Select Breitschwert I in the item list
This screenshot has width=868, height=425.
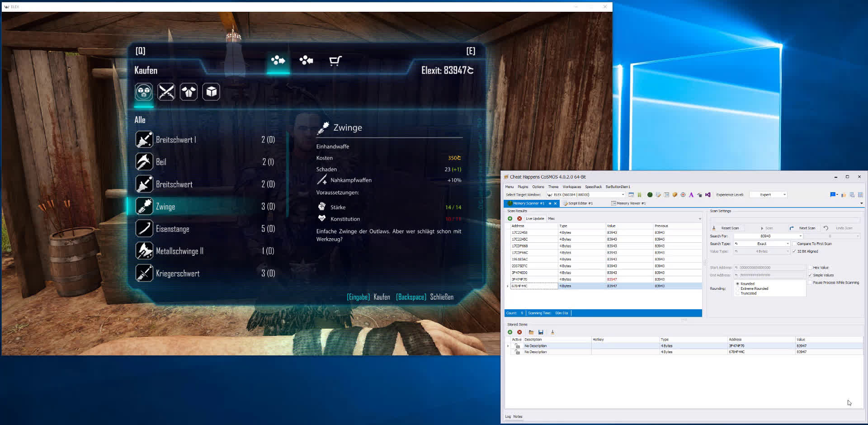point(206,140)
